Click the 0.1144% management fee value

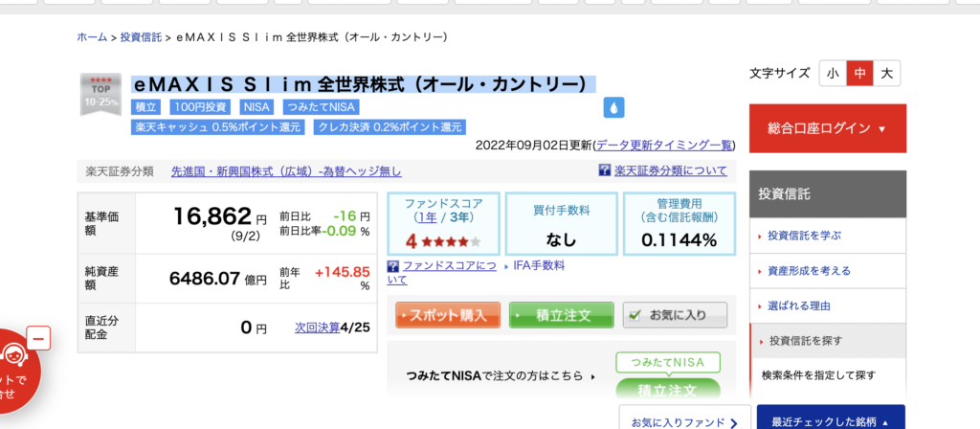[x=679, y=240]
